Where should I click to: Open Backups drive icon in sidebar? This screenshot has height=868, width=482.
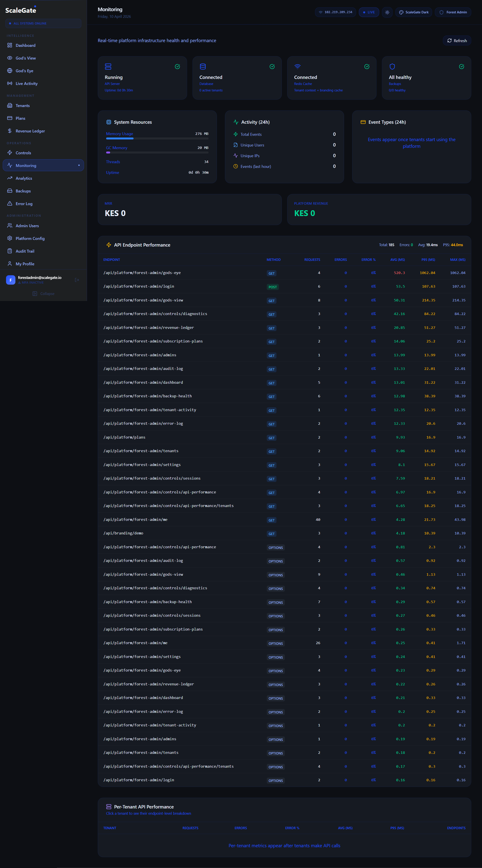[x=10, y=191]
